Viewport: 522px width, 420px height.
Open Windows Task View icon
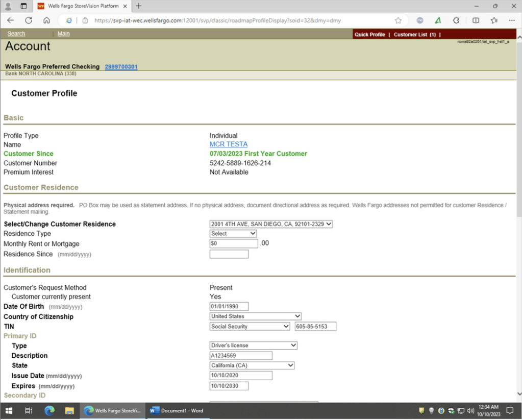(29, 410)
